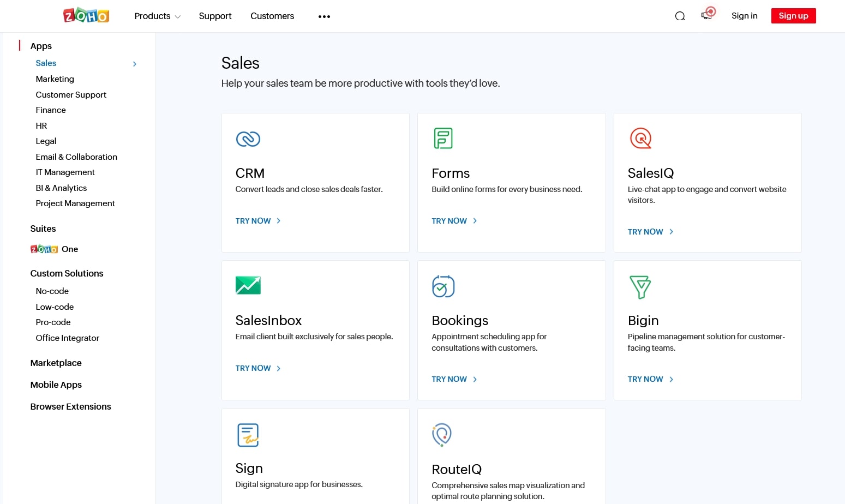The image size is (845, 504).
Task: Select Marketing in the Apps sidebar
Action: (x=55, y=79)
